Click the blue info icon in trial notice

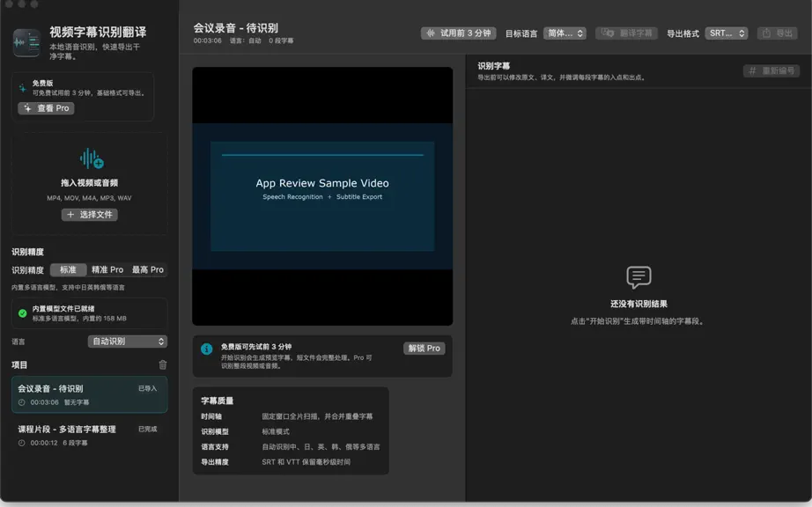207,349
